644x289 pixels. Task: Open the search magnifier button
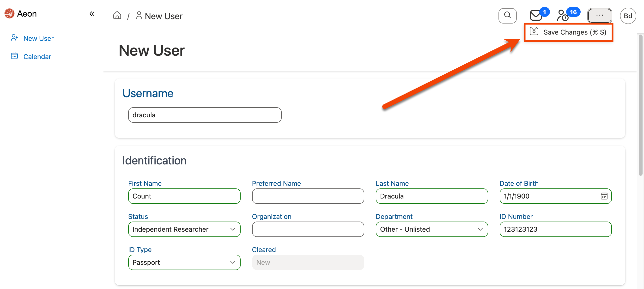point(507,16)
